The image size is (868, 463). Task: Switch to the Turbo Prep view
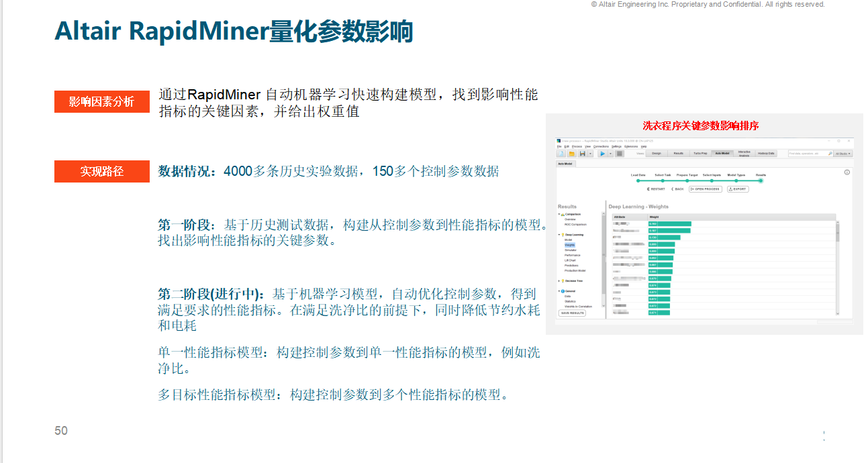pyautogui.click(x=701, y=154)
